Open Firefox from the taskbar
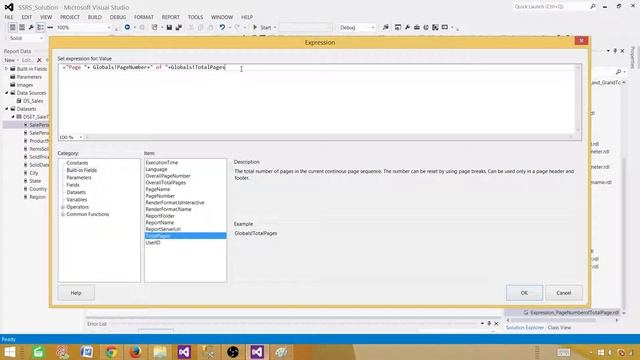Image resolution: width=640 pixels, height=360 pixels. [135, 352]
